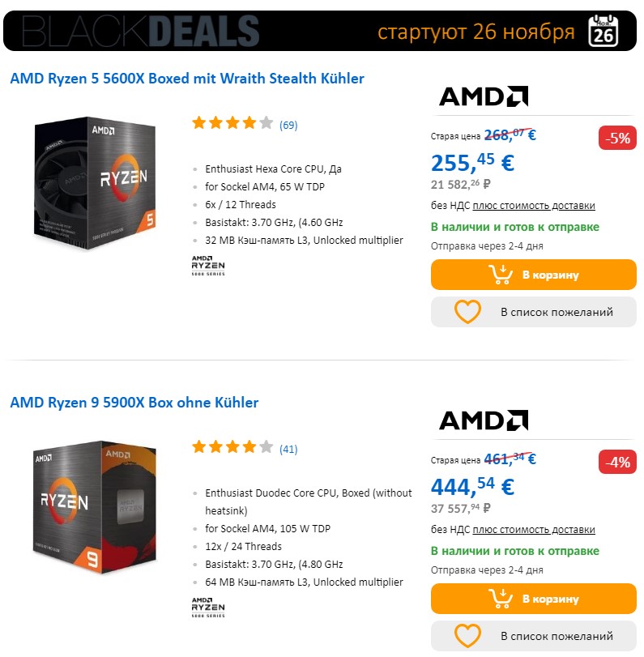Add Ryzen 5 5600X to the wishlist button
The image size is (644, 657).
pyautogui.click(x=556, y=312)
